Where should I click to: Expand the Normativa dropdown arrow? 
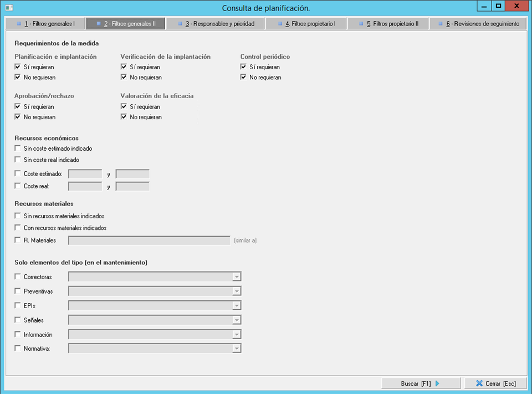click(237, 349)
